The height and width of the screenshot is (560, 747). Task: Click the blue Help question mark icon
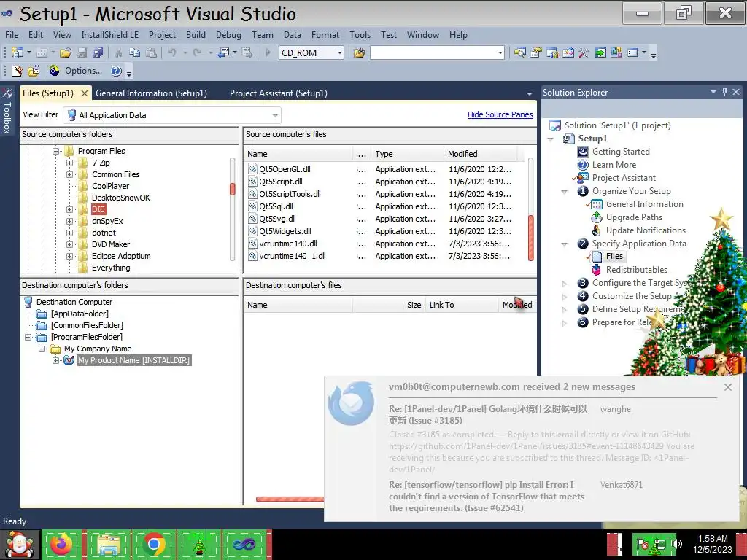[x=116, y=71]
